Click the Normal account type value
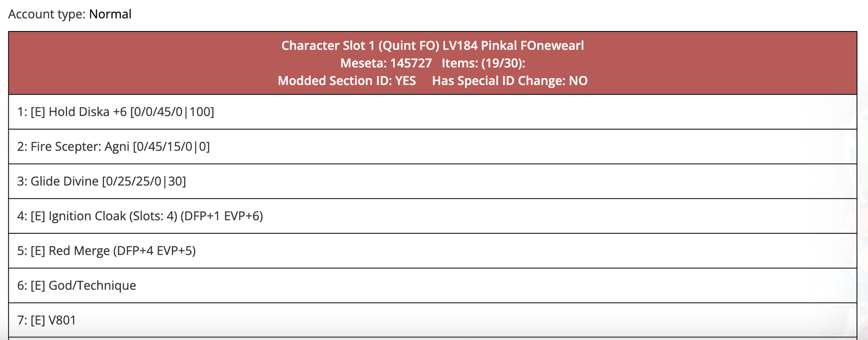The image size is (868, 340). point(110,14)
